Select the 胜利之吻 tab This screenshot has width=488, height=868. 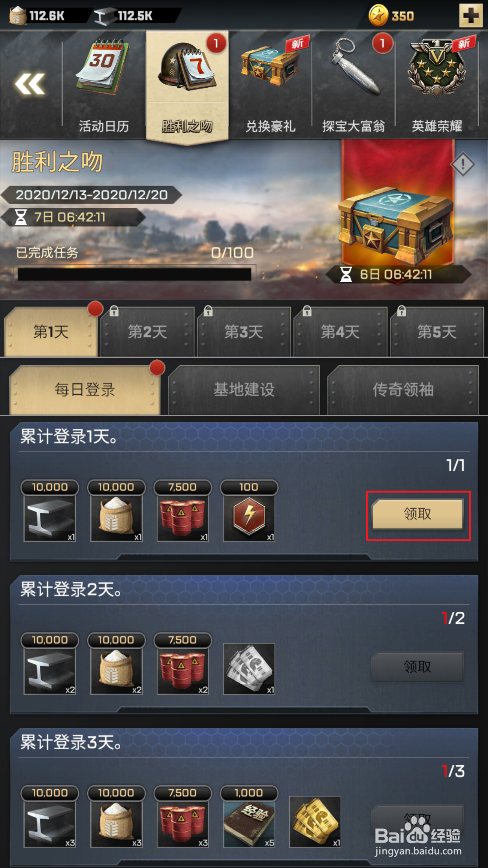pyautogui.click(x=187, y=85)
